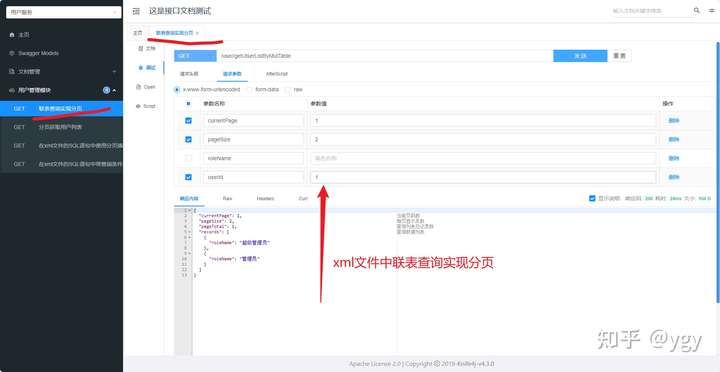Click the user management module icon
The width and height of the screenshot is (720, 372).
[x=12, y=90]
